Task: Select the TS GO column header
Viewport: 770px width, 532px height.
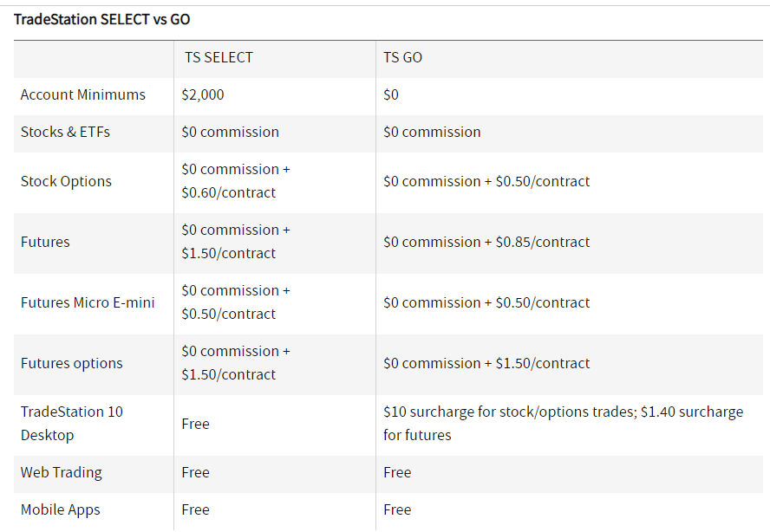Action: 402,57
